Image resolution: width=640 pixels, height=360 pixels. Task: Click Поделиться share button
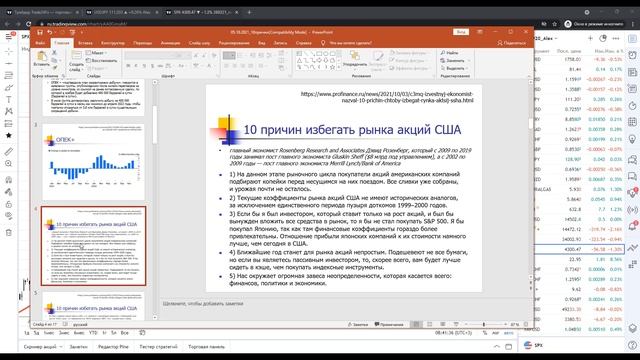pos(512,43)
